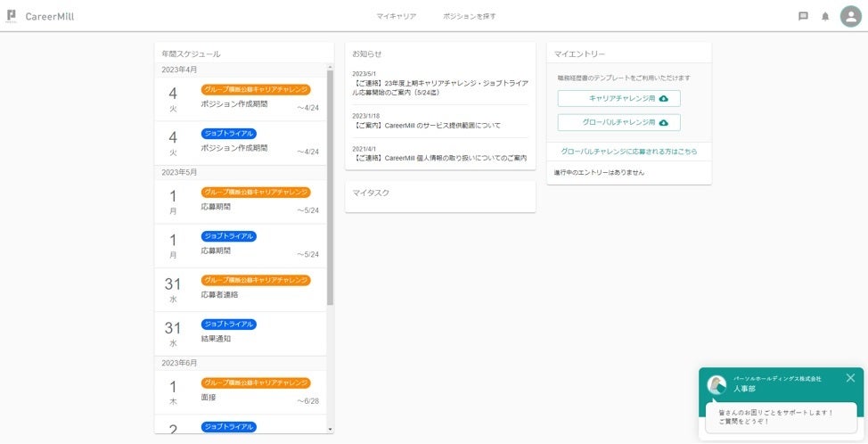This screenshot has width=868, height=444.
Task: Click the CareerMill logo icon
Action: pyautogui.click(x=12, y=16)
